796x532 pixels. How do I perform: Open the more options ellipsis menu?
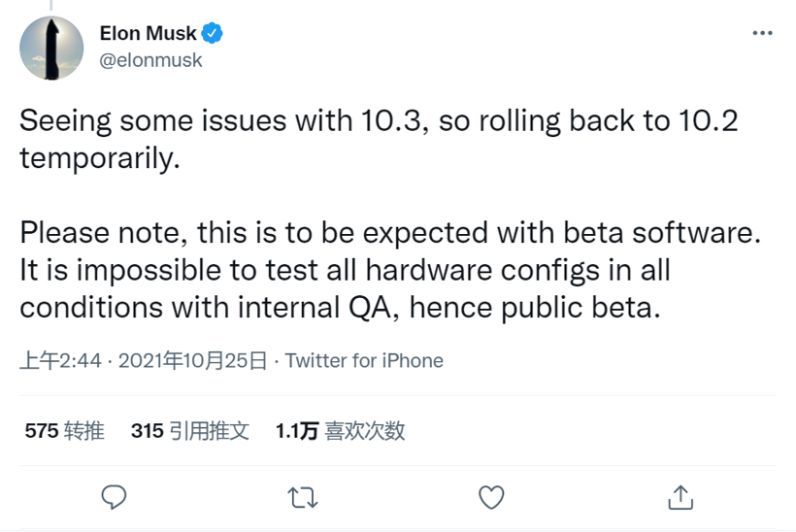coord(762,33)
